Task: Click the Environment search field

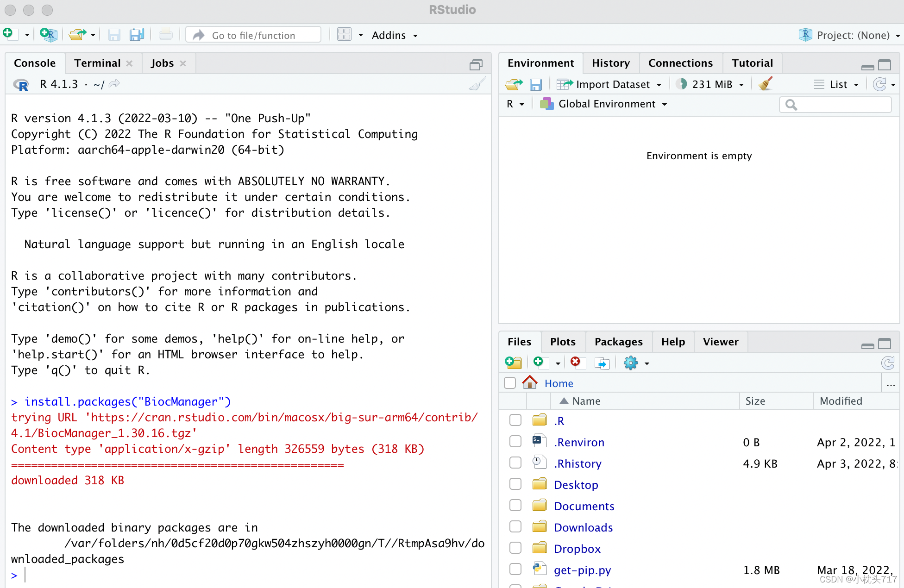Action: [x=835, y=105]
